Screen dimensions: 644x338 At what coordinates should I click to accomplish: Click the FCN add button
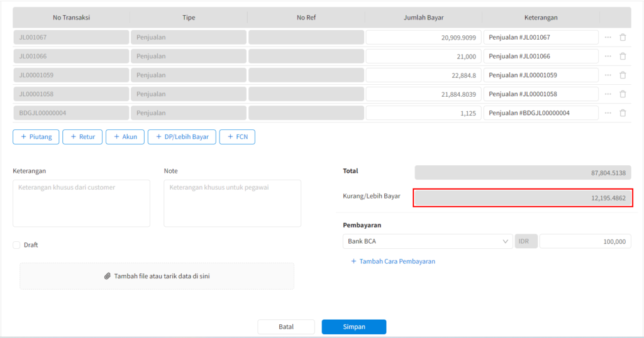[x=237, y=137]
